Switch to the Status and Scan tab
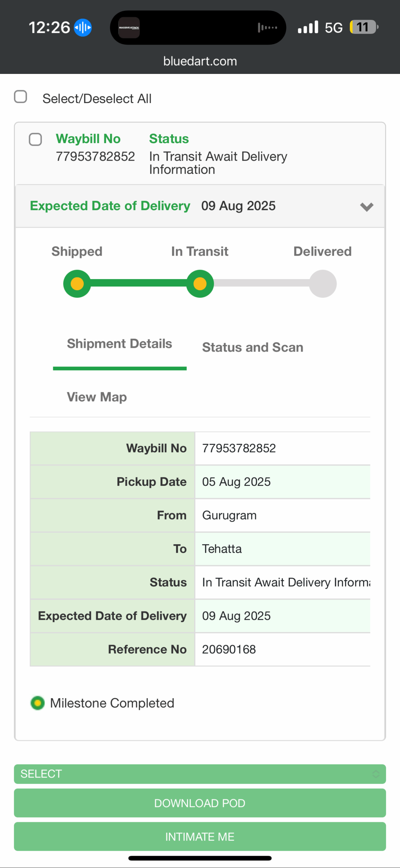The width and height of the screenshot is (400, 868). click(x=252, y=347)
